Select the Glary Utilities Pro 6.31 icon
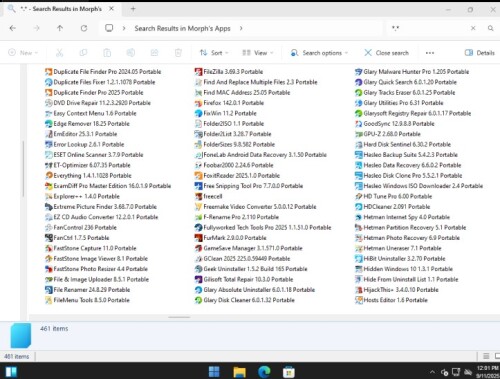The height and width of the screenshot is (379, 500). coord(359,103)
